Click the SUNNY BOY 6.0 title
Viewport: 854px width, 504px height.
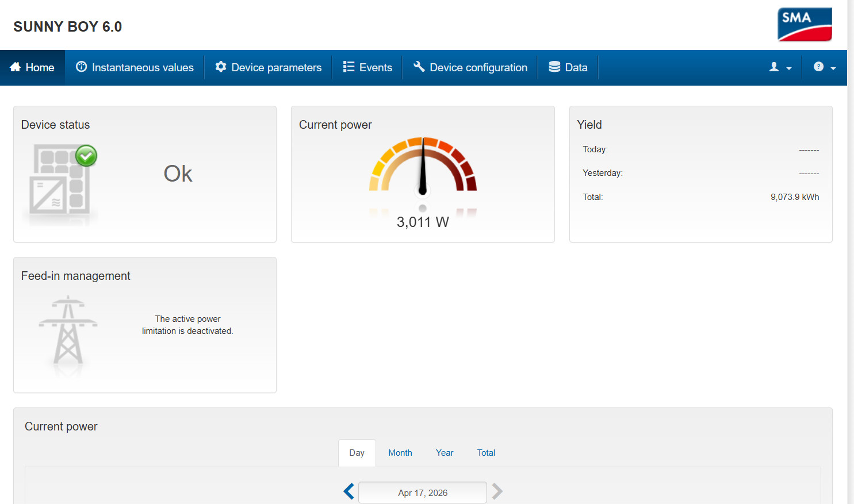(x=68, y=27)
